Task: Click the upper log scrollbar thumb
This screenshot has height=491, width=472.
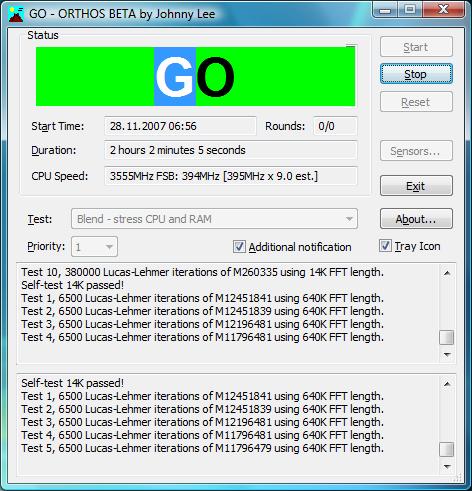Action: 447,337
